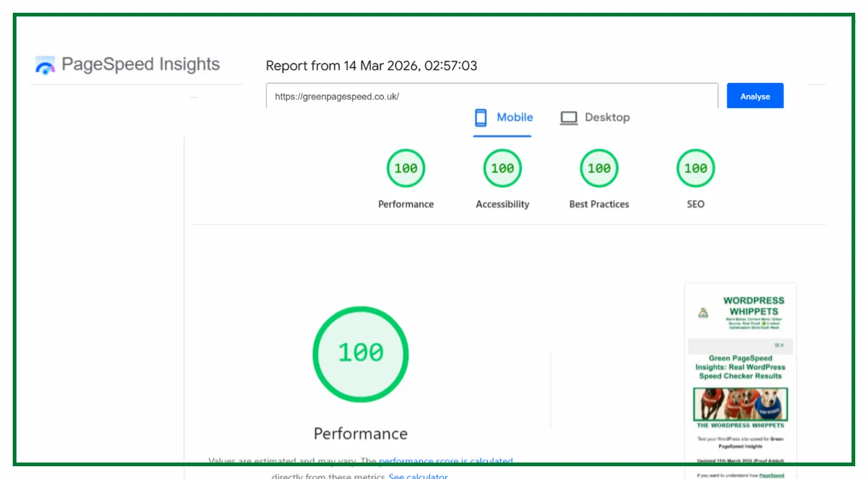Click the SEO 100 score gauge
Screen dimensions: 868x479
click(x=695, y=168)
